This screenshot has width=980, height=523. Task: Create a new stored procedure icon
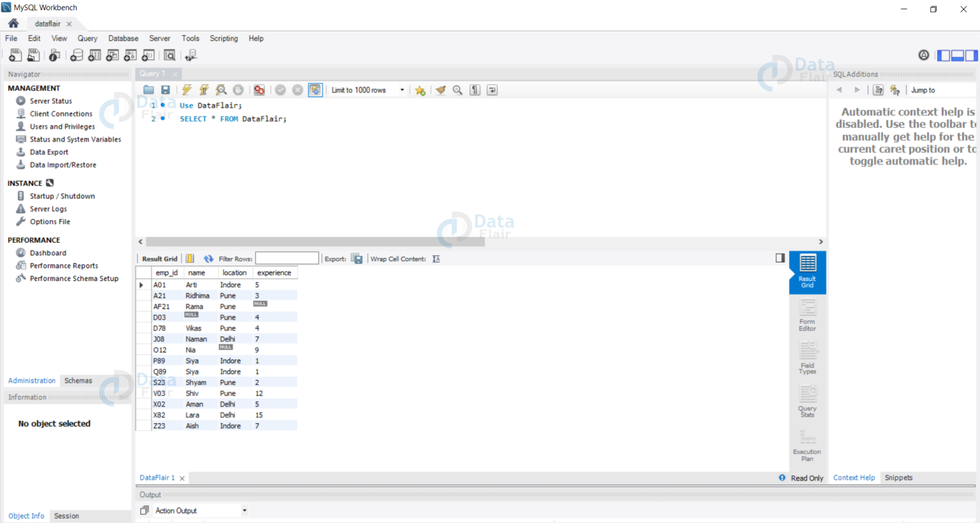coord(130,56)
